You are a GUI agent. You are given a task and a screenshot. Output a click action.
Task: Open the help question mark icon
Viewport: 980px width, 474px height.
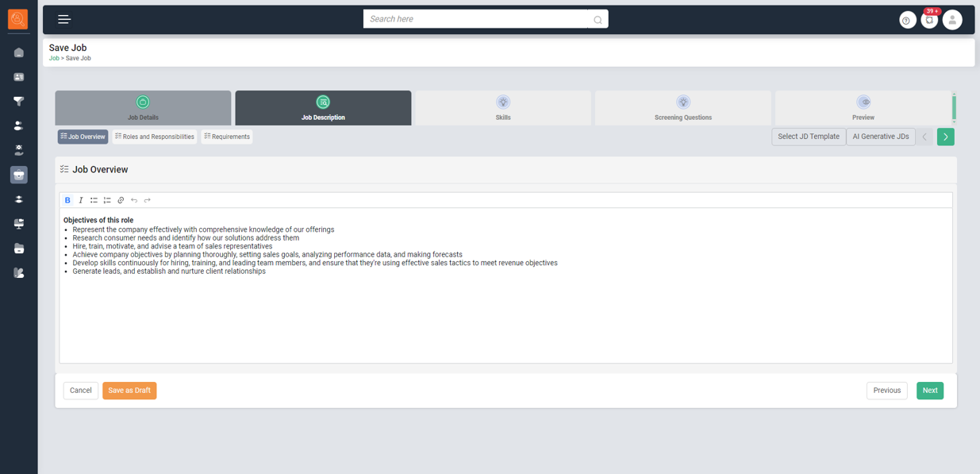[907, 21]
